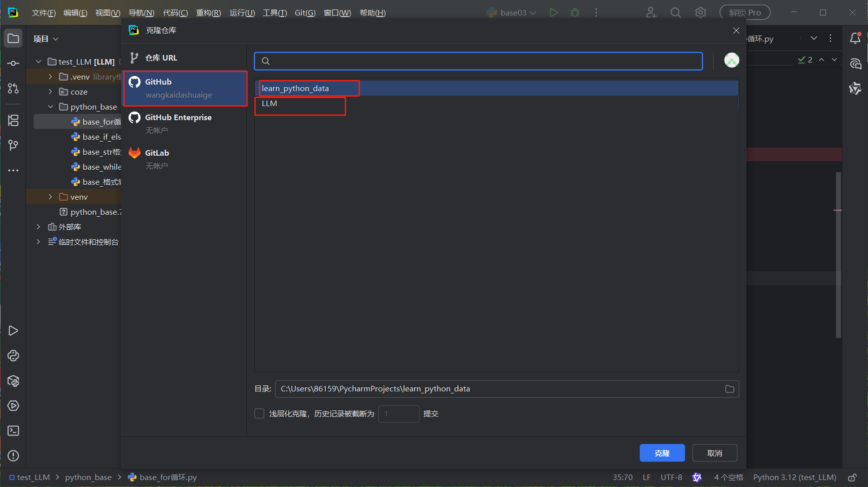Click the AI icon in status bar
The height and width of the screenshot is (487, 868).
697,477
